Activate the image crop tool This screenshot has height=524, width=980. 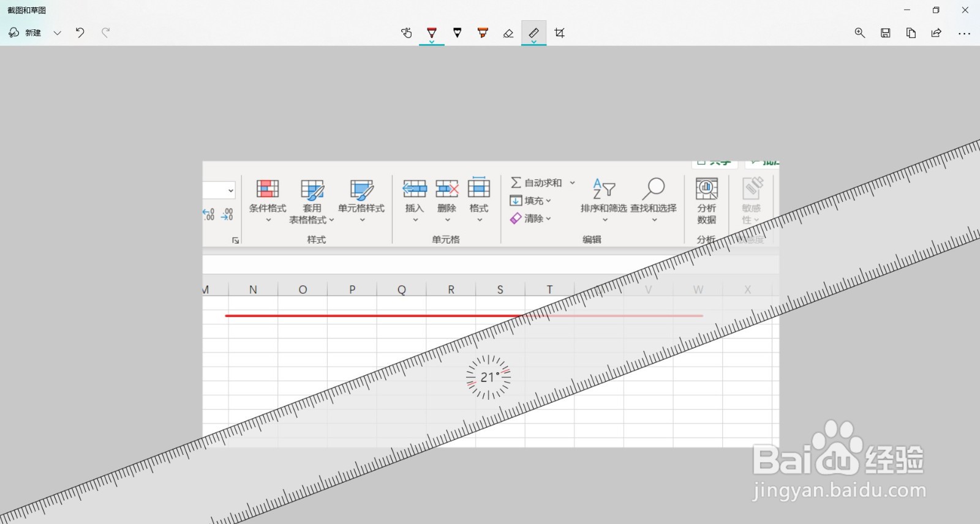pos(559,33)
